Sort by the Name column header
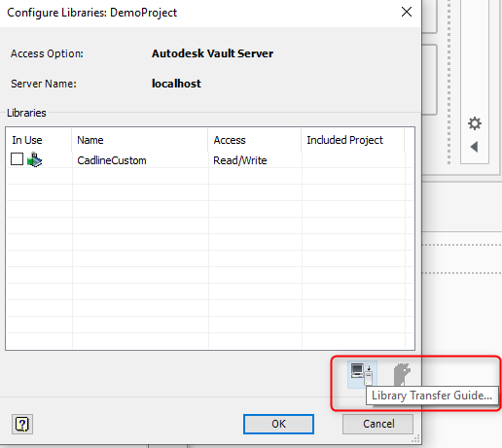Viewport: 502px width, 448px height. coord(139,140)
